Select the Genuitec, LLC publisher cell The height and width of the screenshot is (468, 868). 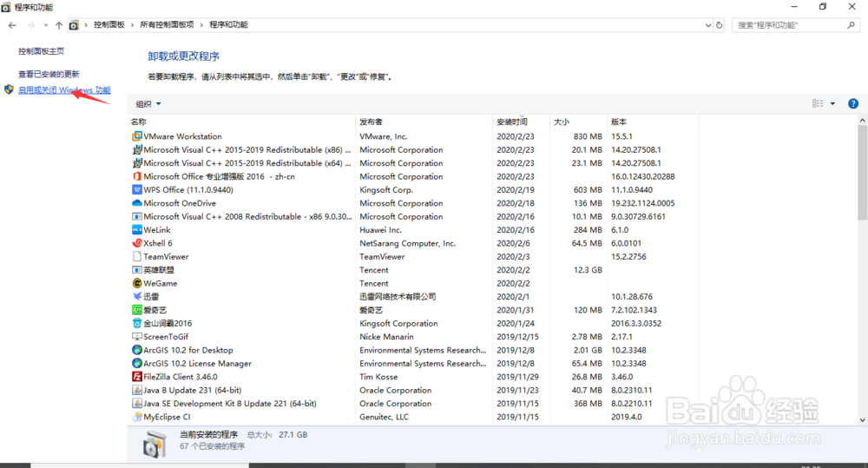tap(385, 417)
